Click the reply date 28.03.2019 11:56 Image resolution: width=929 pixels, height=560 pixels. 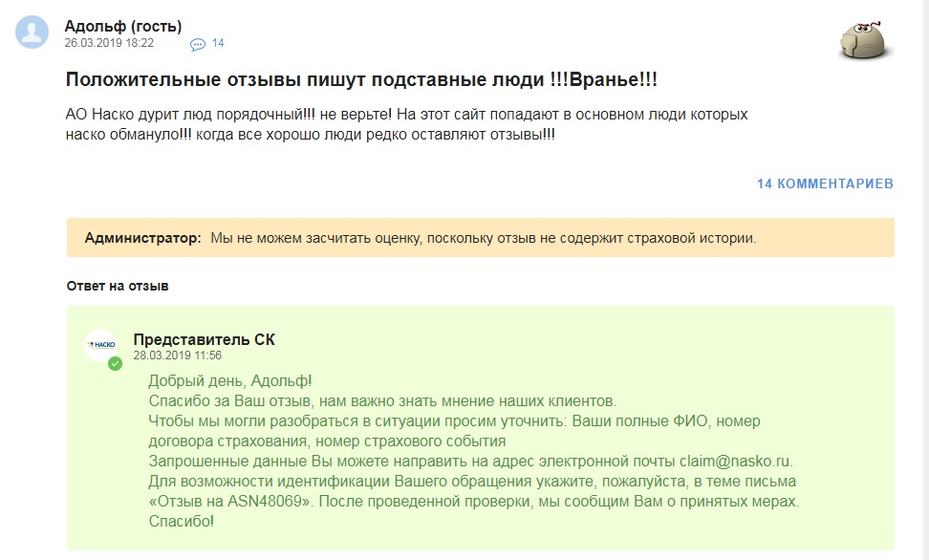[x=177, y=355]
